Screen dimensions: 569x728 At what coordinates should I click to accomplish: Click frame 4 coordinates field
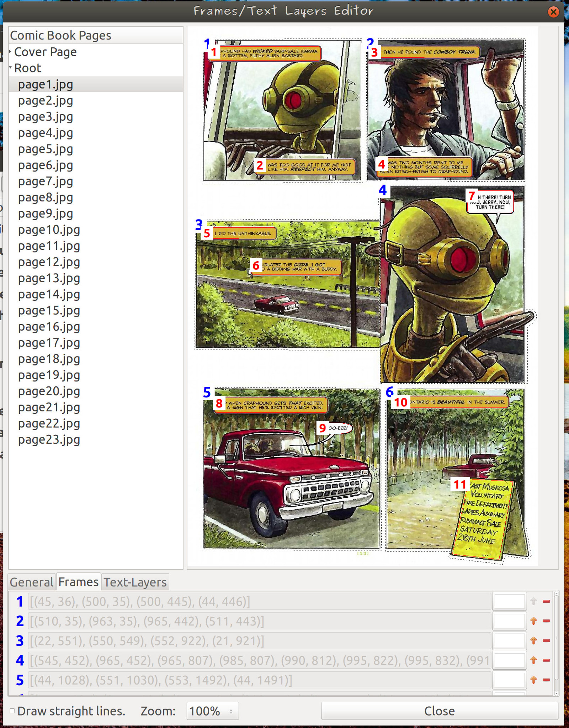click(x=260, y=660)
